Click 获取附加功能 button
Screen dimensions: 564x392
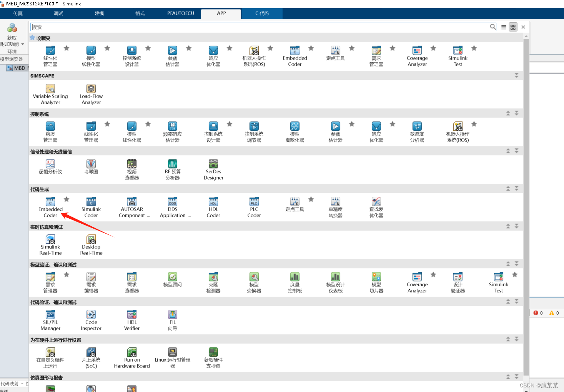click(12, 35)
